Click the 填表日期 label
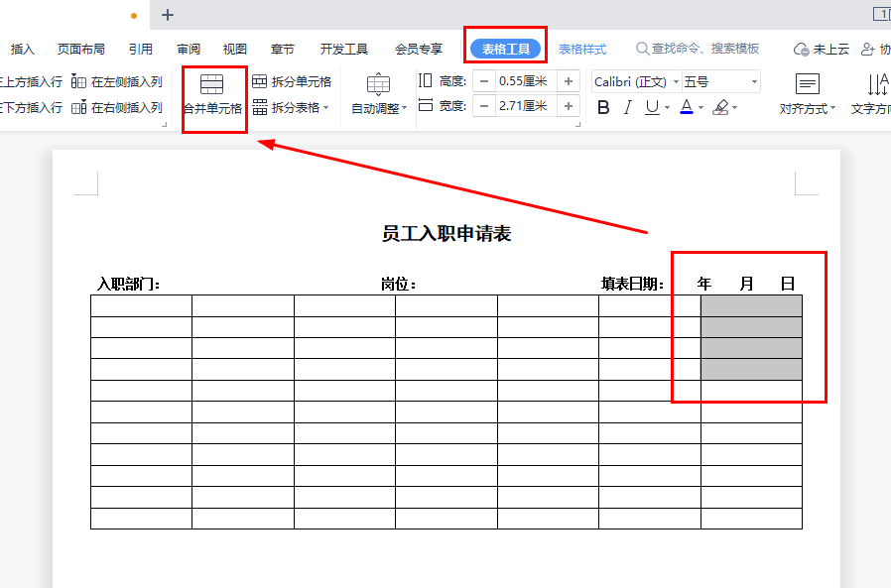 coord(632,284)
